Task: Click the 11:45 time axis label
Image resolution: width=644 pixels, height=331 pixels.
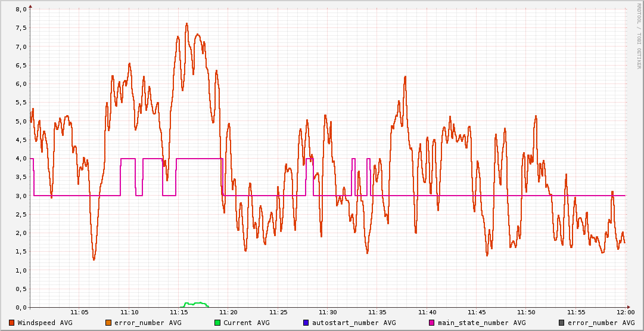Action: (x=477, y=312)
